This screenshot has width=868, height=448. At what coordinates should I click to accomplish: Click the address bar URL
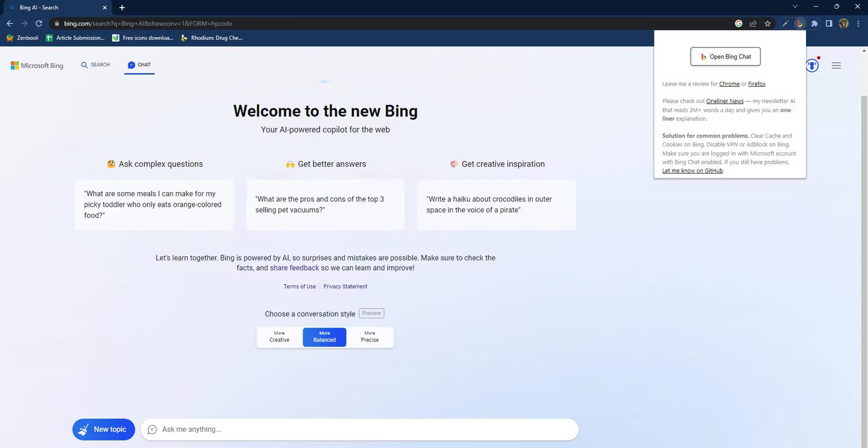(148, 24)
